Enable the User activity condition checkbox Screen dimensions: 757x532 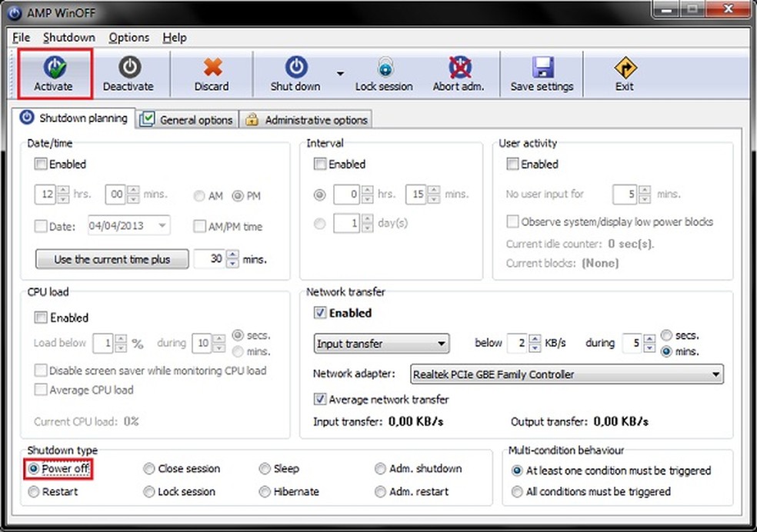click(x=512, y=164)
